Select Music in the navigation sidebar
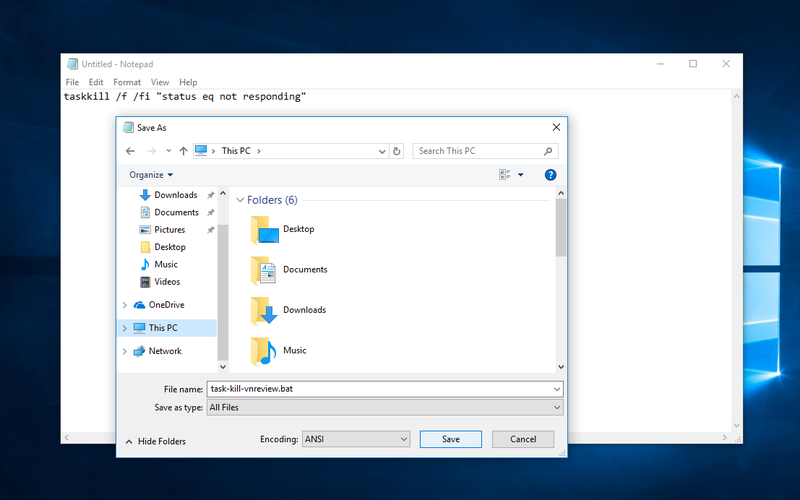 coord(166,264)
